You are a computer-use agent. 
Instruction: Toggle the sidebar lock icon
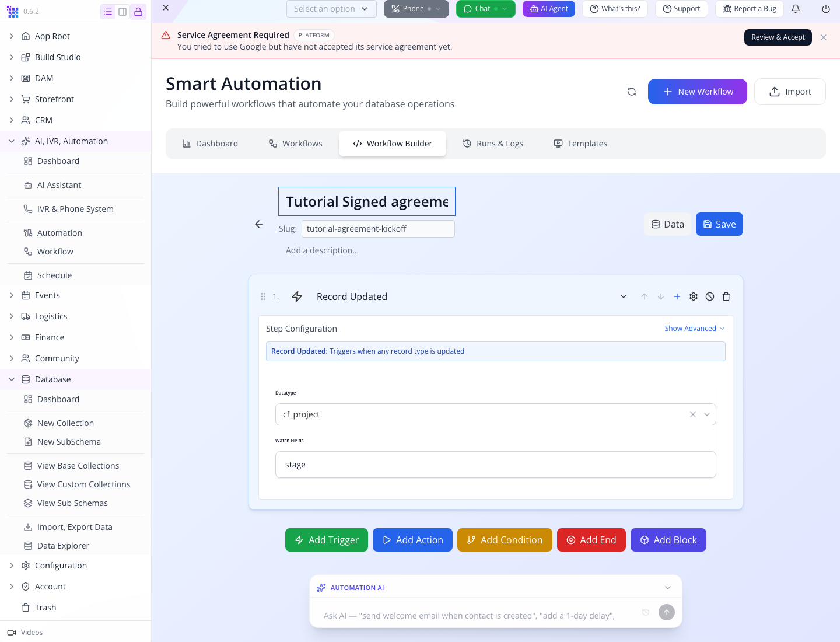138,12
